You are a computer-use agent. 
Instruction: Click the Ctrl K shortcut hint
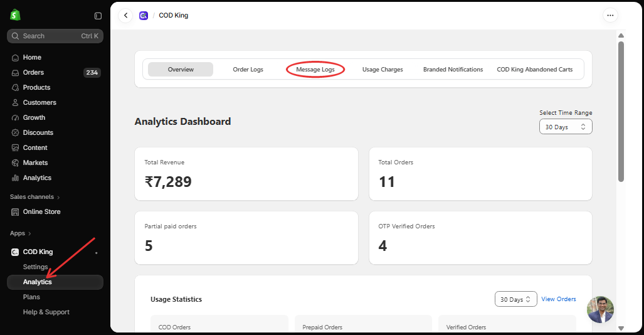90,36
